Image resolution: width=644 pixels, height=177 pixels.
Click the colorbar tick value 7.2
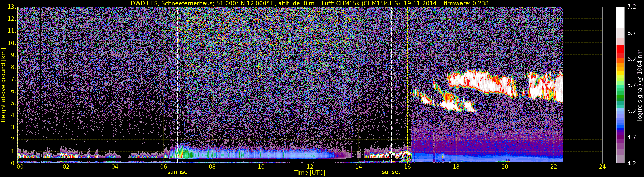click(632, 7)
